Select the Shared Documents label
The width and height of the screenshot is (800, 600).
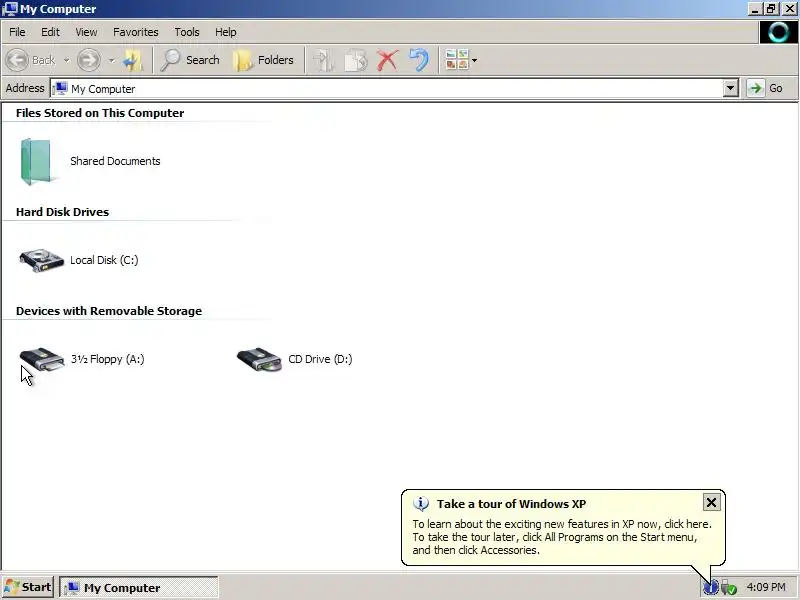click(115, 161)
